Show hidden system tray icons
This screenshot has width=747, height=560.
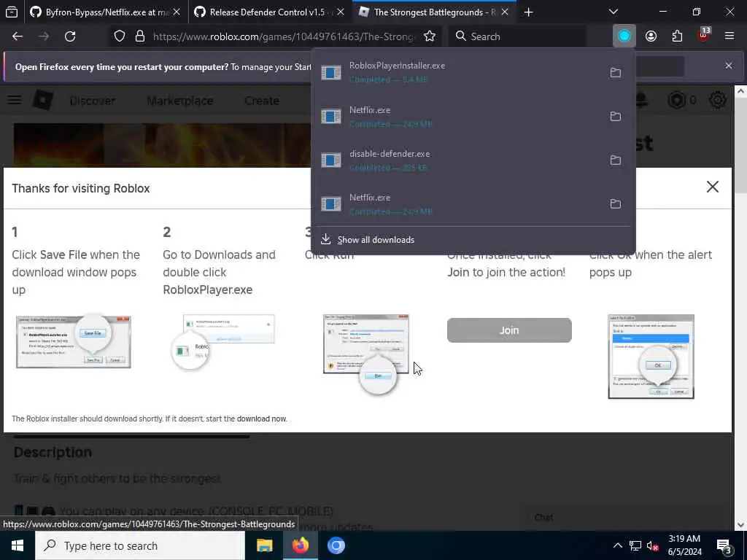[617, 545]
